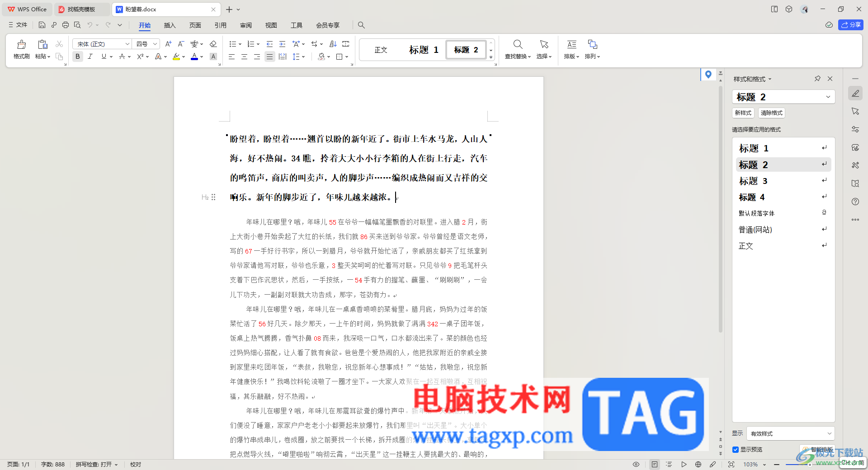Click the Reading mode play icon in status bar
The image size is (868, 470).
(684, 464)
